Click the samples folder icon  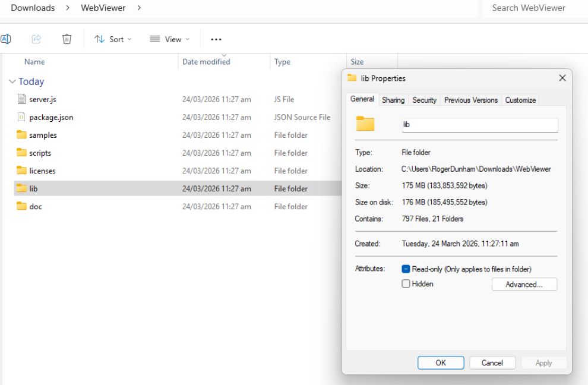click(22, 134)
